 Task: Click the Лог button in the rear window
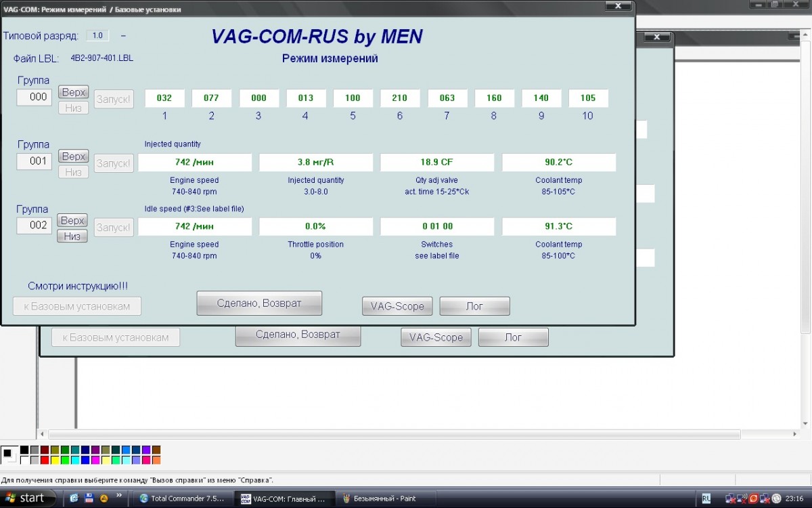click(x=514, y=337)
